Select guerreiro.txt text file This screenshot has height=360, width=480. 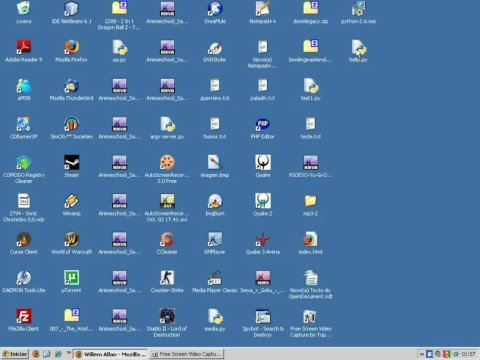click(215, 89)
